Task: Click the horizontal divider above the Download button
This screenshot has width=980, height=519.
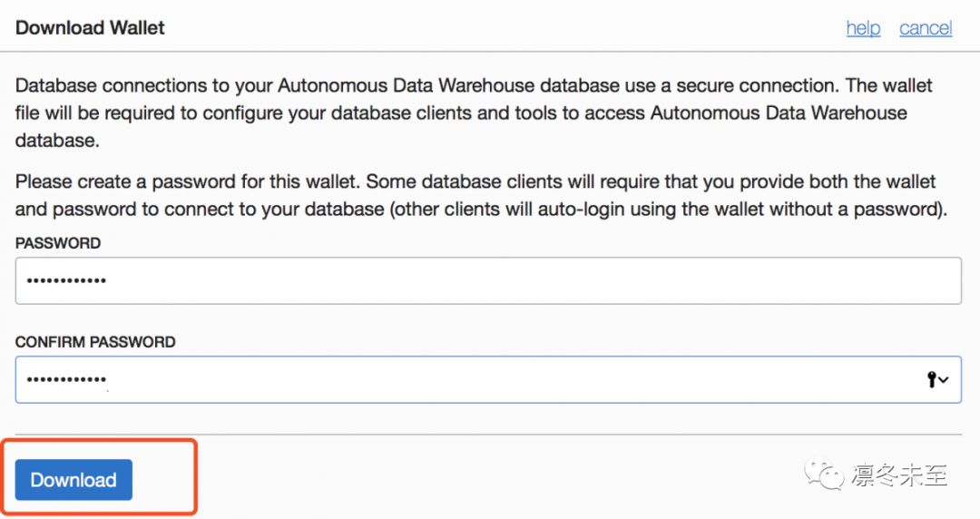Action: point(488,435)
